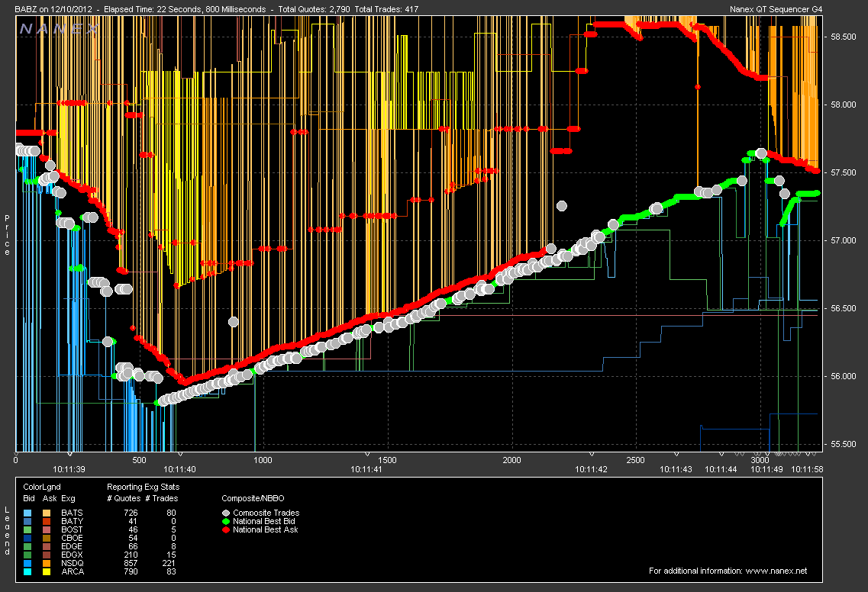Image resolution: width=868 pixels, height=592 pixels.
Task: Click the '58.000' price axis label
Action: (843, 105)
